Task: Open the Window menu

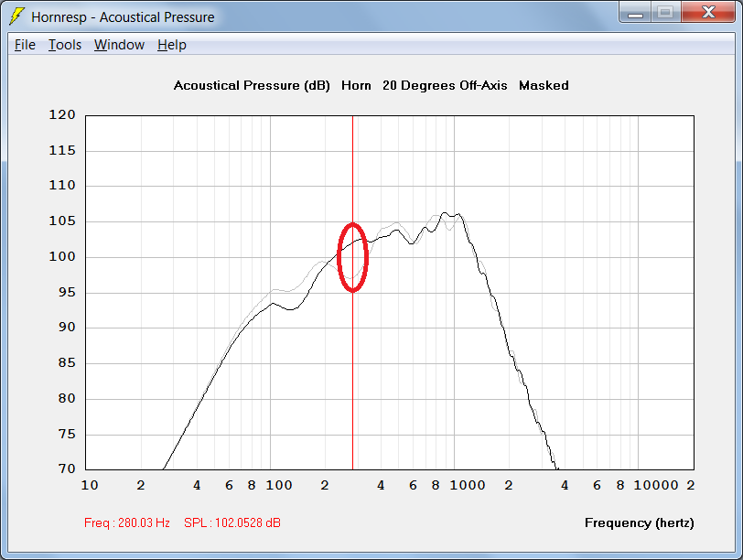Action: point(119,45)
